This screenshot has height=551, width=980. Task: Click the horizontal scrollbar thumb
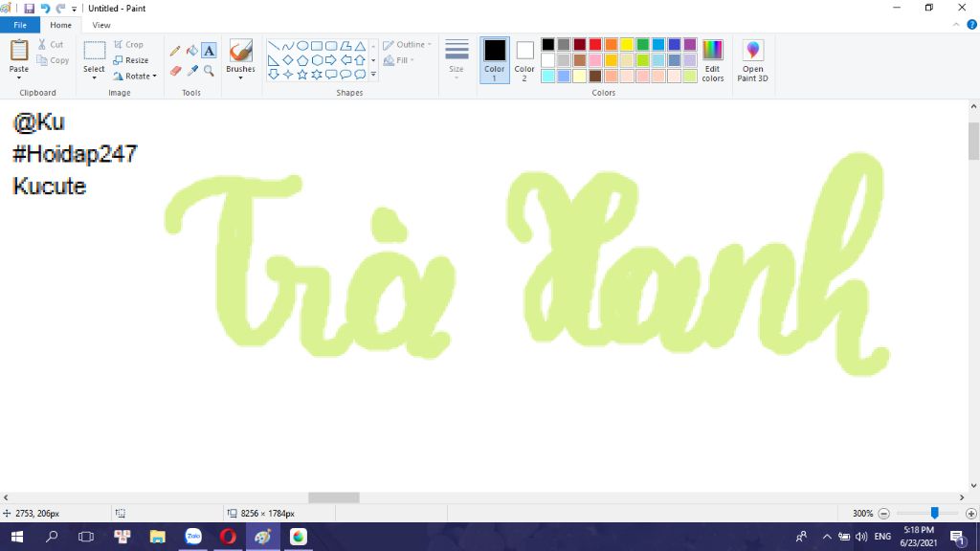(x=334, y=497)
